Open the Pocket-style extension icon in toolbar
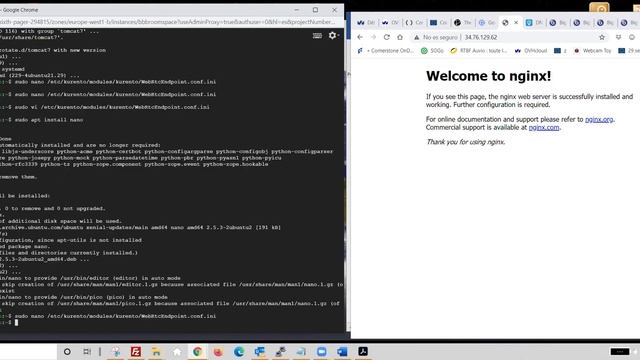640x360 pixels. (x=619, y=37)
